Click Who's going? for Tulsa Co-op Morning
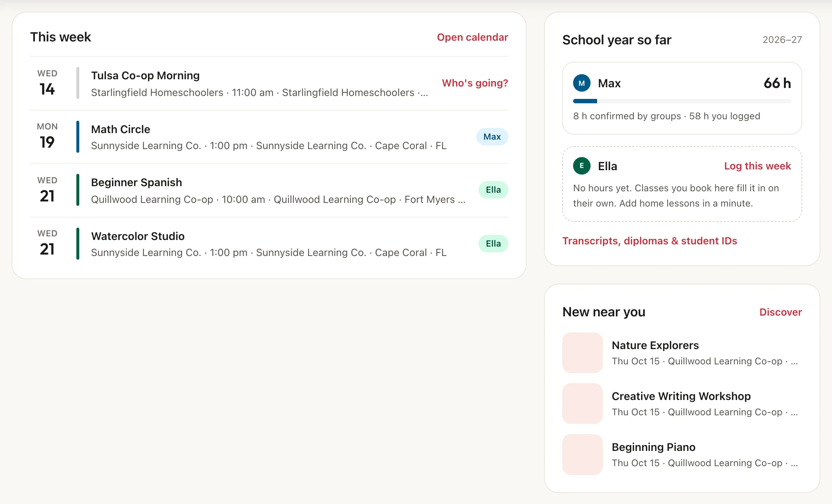The width and height of the screenshot is (832, 504). 475,83
